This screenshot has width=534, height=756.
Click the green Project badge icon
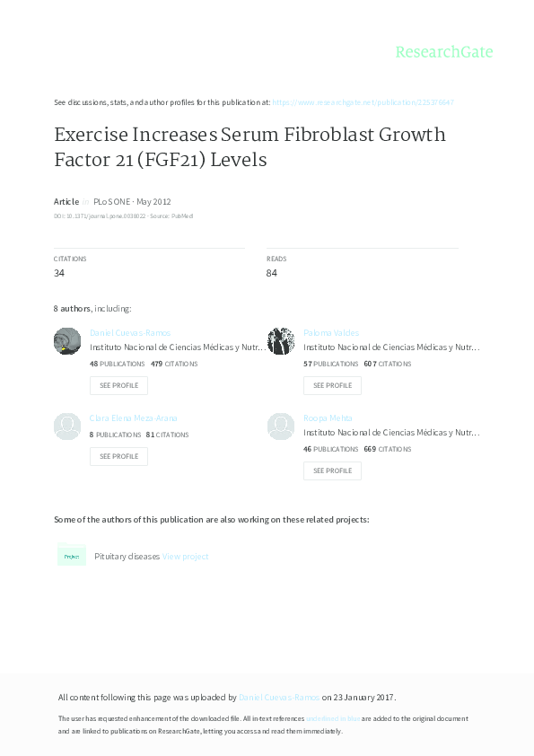point(72,556)
